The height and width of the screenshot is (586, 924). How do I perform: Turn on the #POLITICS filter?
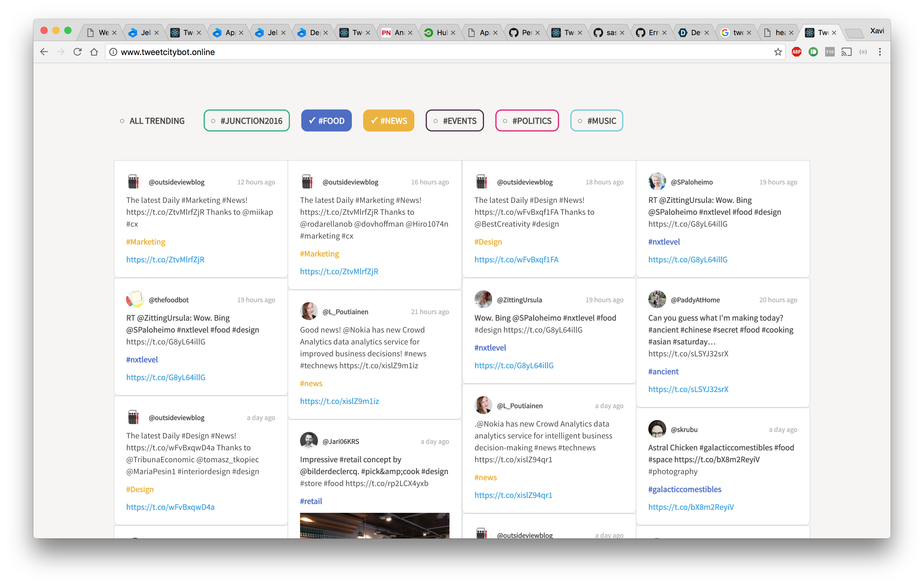(527, 121)
